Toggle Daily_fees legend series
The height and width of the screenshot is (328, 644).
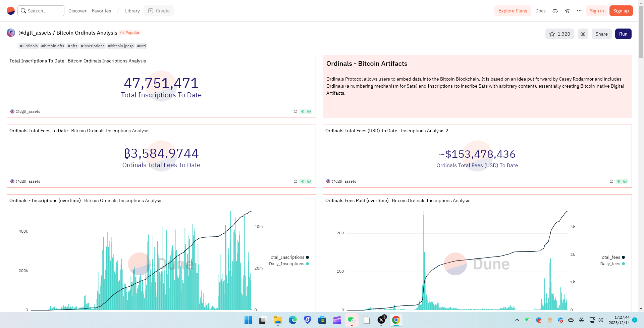[x=612, y=264]
